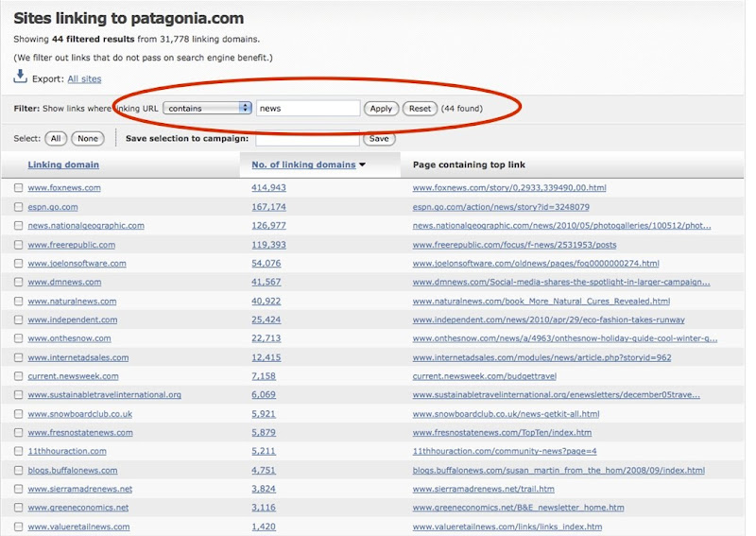The height and width of the screenshot is (536, 756).
Task: Open the independent.com eco-fashion-takes-runway link
Action: [549, 320]
